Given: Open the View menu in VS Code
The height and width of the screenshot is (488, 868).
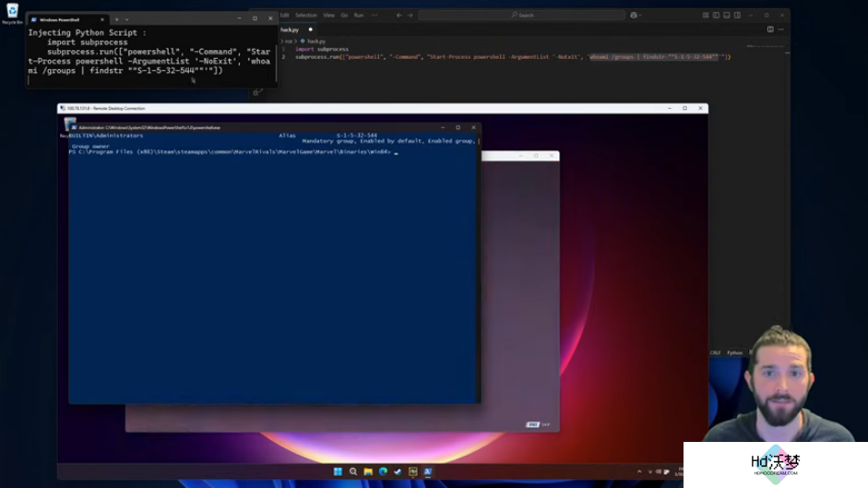Looking at the screenshot, I should [x=328, y=15].
